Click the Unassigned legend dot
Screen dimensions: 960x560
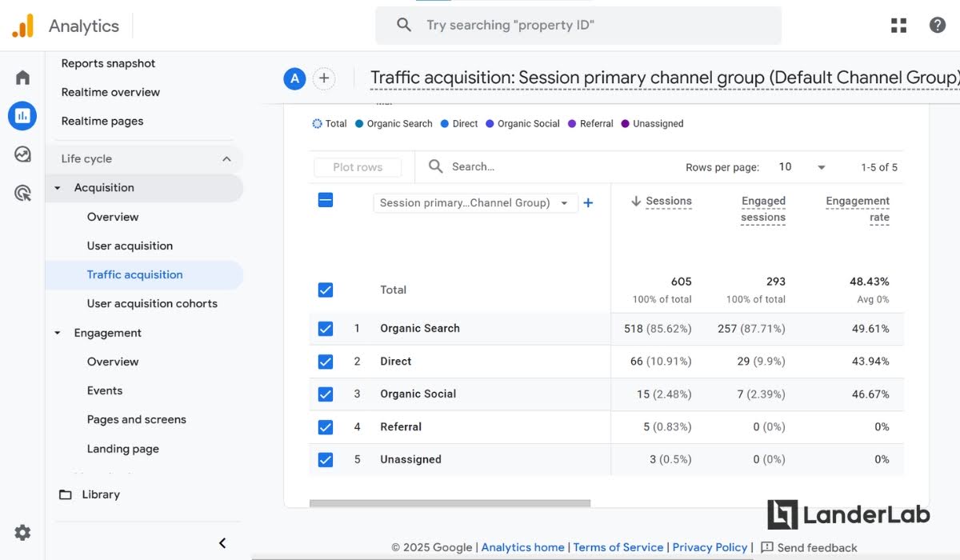626,124
